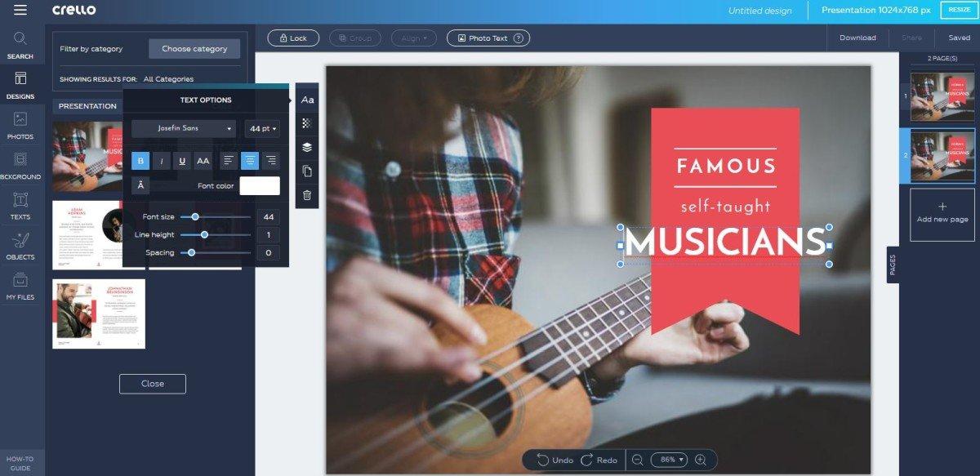Click the duplicate element icon
The height and width of the screenshot is (476, 980).
click(307, 171)
